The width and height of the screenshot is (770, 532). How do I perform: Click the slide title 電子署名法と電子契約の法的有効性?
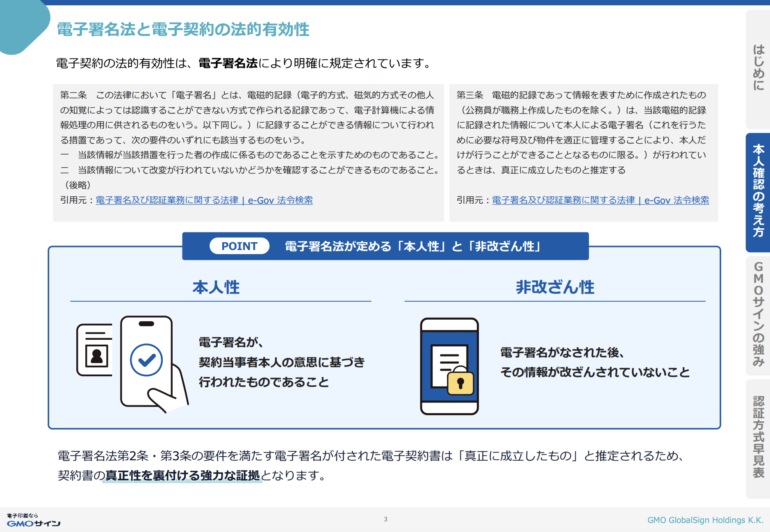coord(183,30)
